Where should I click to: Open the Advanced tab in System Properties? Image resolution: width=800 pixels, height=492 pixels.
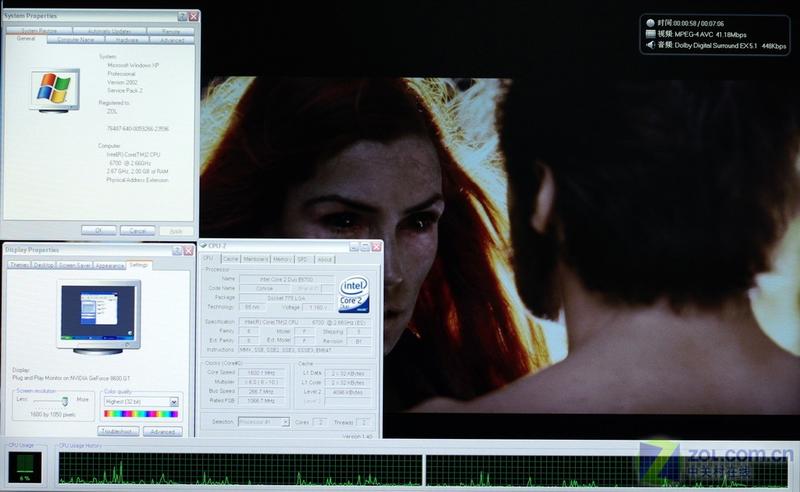172,39
